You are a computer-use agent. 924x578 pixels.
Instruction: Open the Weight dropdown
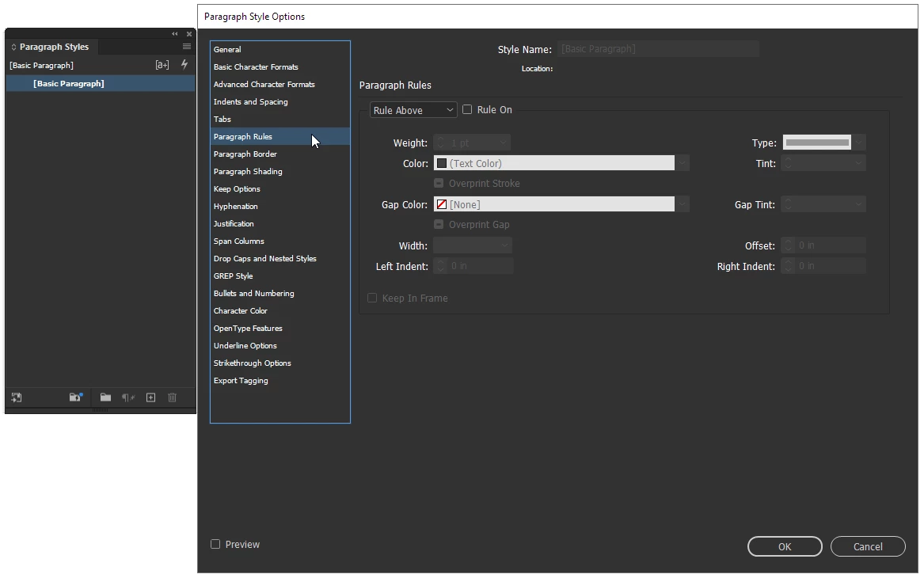click(x=503, y=143)
